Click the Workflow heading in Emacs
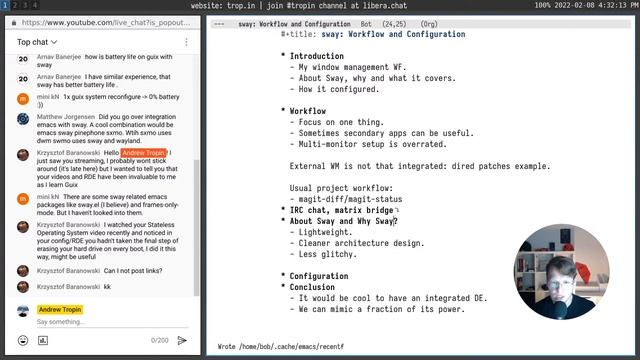The height and width of the screenshot is (360, 640). click(308, 111)
